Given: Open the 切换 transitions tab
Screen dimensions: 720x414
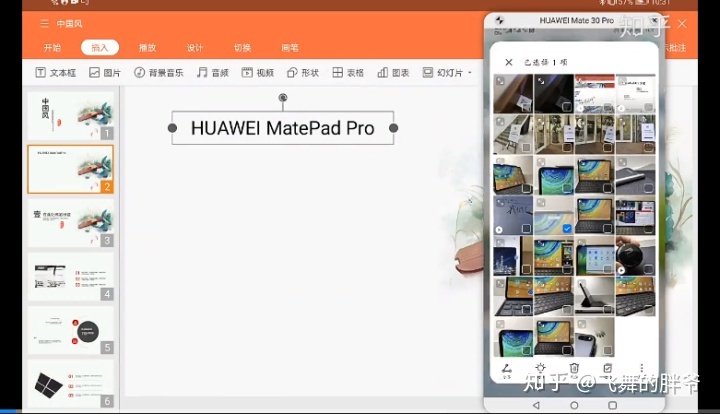Looking at the screenshot, I should (242, 48).
